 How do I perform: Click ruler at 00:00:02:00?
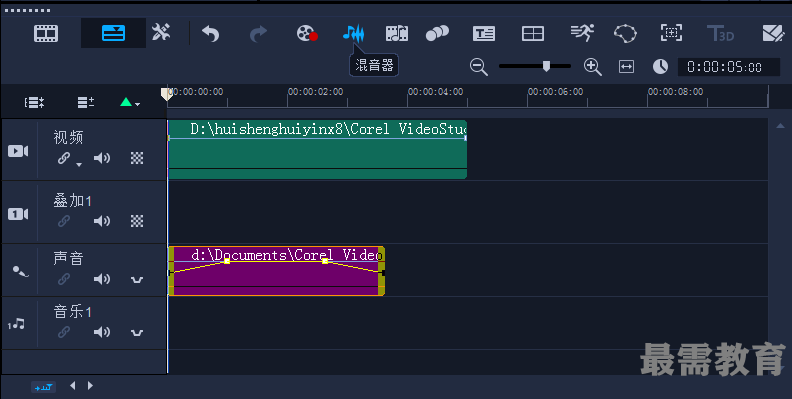coord(315,92)
